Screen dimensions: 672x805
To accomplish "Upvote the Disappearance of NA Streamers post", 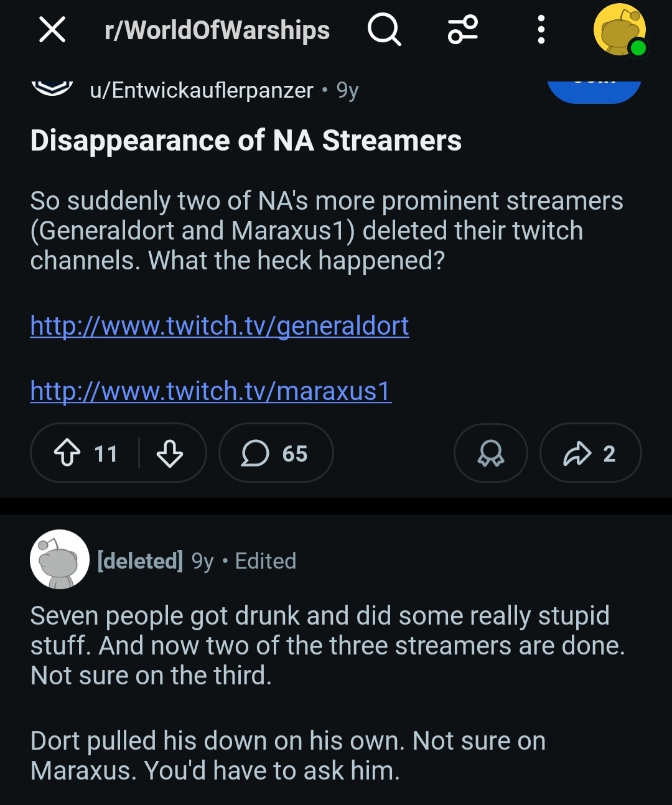I will pos(67,453).
